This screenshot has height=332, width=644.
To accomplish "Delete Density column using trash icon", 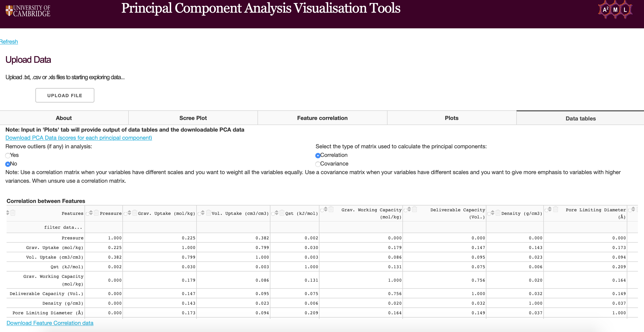I will point(498,213).
